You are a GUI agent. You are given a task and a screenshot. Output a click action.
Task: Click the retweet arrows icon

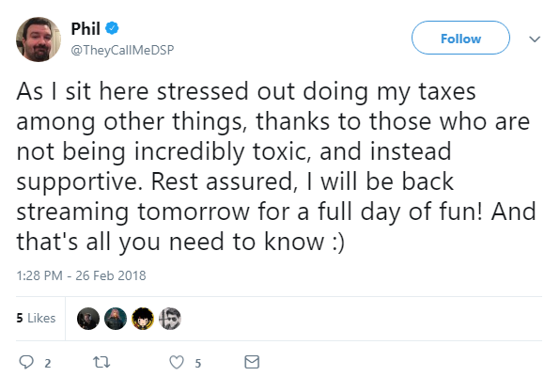[x=101, y=362]
